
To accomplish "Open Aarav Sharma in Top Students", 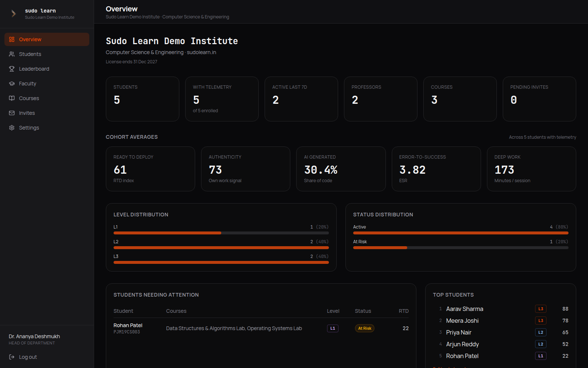I will [465, 309].
